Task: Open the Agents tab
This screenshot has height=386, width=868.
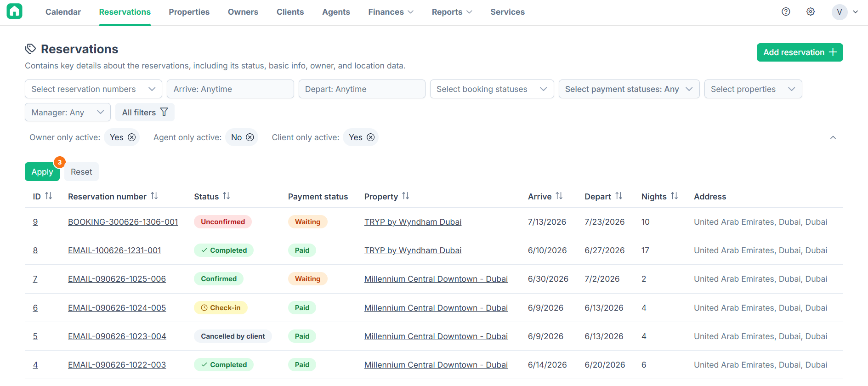Action: [336, 12]
